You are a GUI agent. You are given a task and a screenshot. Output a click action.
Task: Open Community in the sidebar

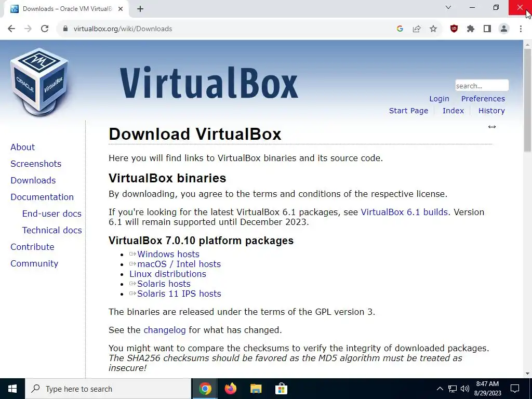point(34,263)
